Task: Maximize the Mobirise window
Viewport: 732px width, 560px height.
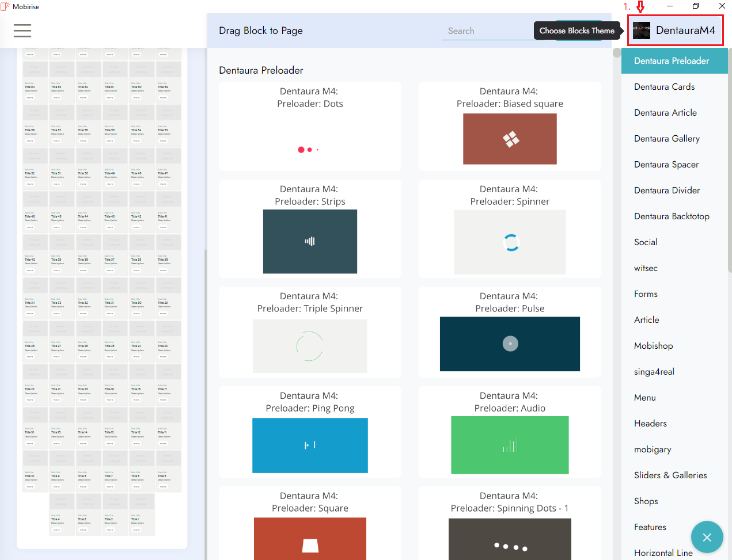Action: (x=696, y=6)
